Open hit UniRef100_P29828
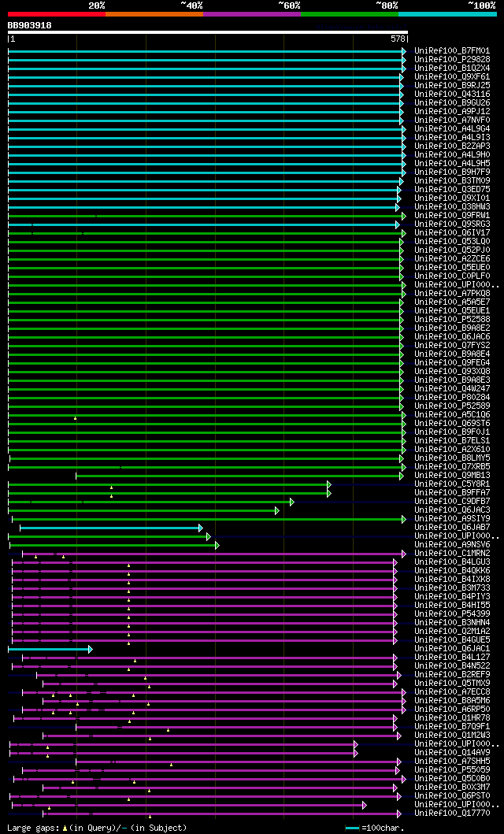 click(x=452, y=60)
